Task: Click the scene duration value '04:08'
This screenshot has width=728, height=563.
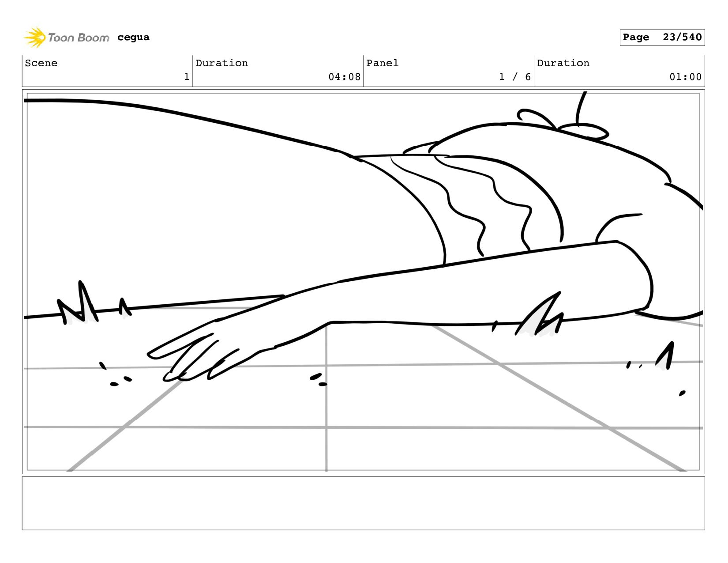Action: (x=344, y=77)
